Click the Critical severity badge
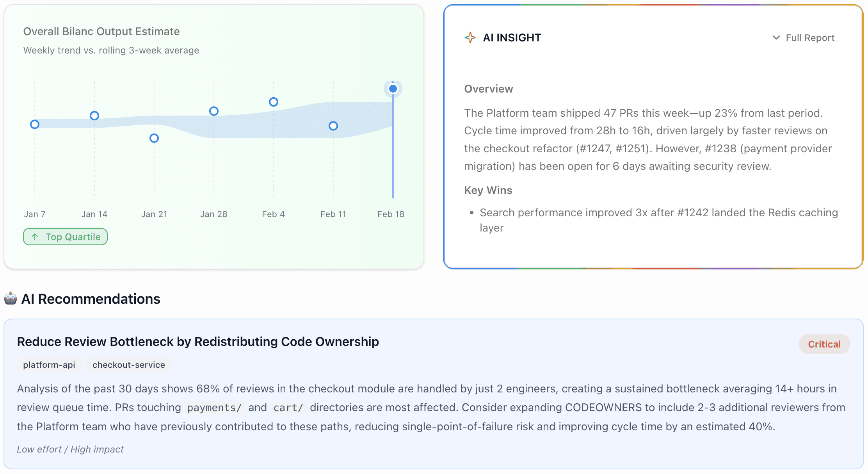This screenshot has width=868, height=474. click(x=824, y=344)
